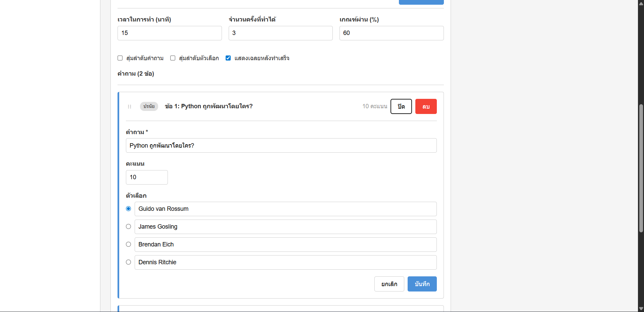The height and width of the screenshot is (312, 644).
Task: Uncheck the แสดงเฉลยหลังทำเสร็จ checkbox
Action: tap(228, 58)
